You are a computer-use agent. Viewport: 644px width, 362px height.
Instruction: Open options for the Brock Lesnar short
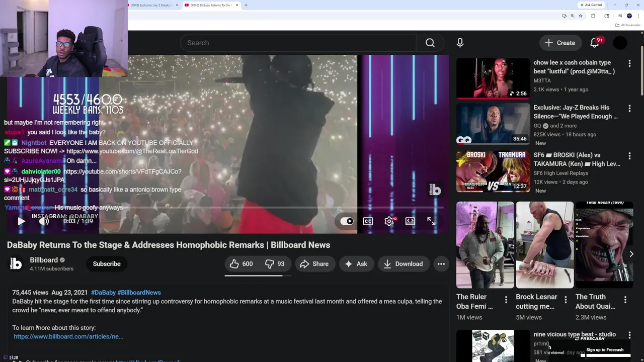pos(566,300)
